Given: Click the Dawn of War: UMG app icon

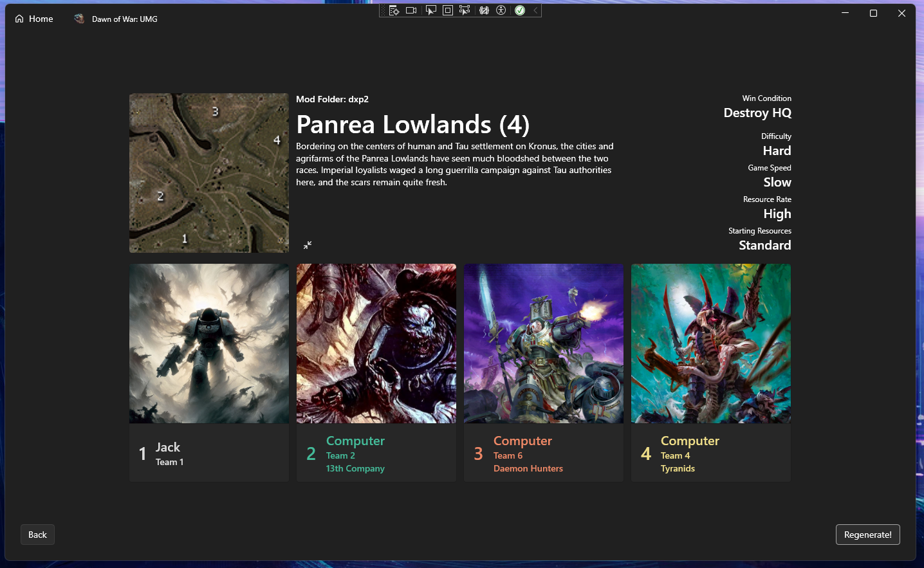Looking at the screenshot, I should click(79, 19).
